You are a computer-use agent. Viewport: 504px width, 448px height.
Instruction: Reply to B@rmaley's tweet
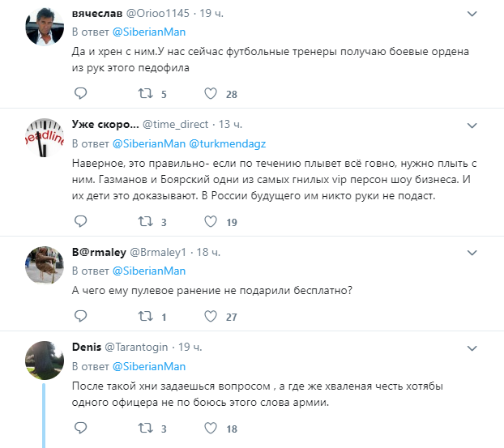(x=79, y=317)
